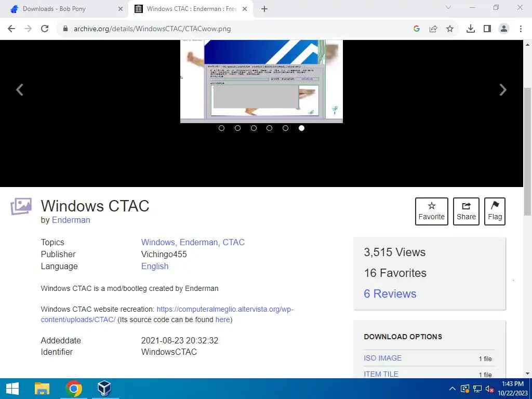This screenshot has width=532, height=399.
Task: View site information via the lock icon
Action: click(65, 29)
